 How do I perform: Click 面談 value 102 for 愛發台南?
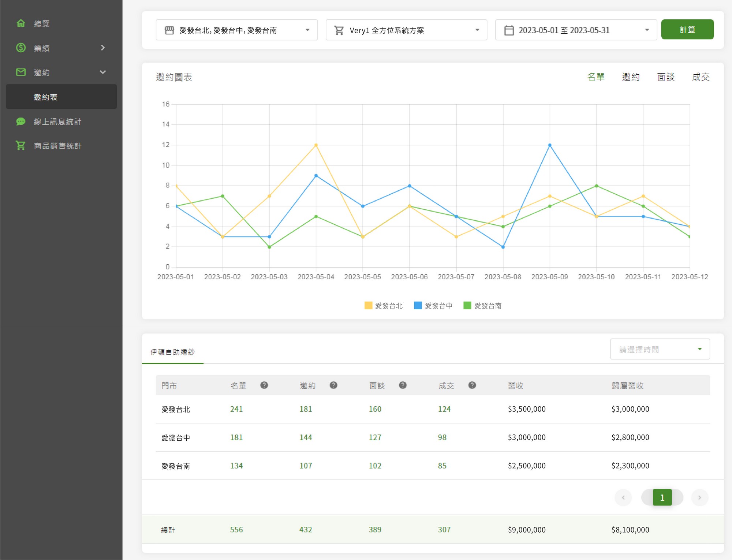(x=375, y=466)
